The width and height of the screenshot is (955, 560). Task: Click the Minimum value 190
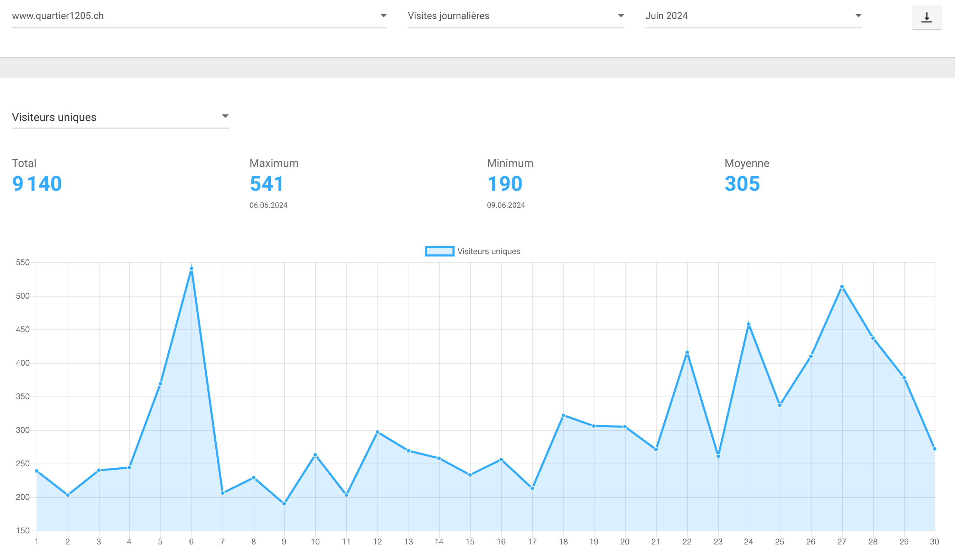tap(505, 184)
